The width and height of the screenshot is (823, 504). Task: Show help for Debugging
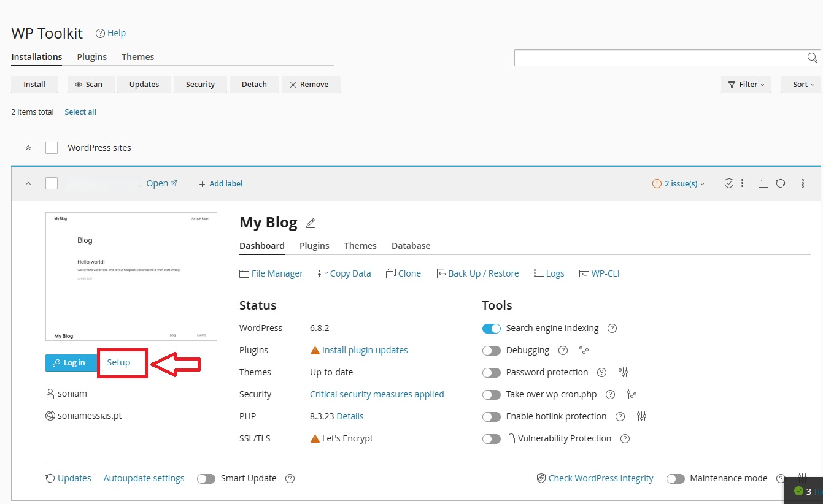tap(563, 350)
